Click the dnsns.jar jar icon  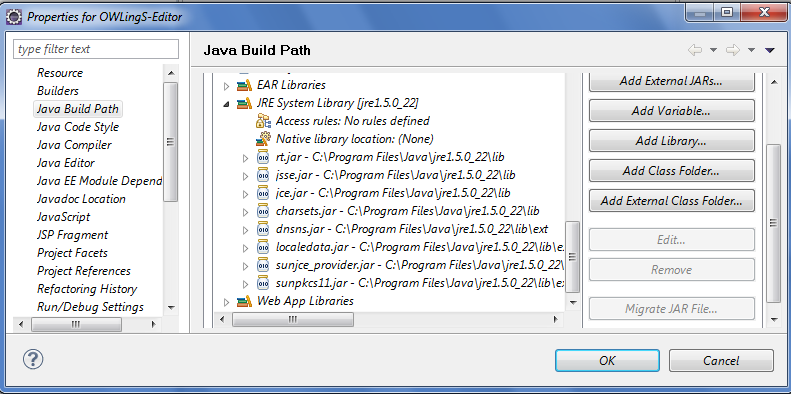tap(263, 230)
